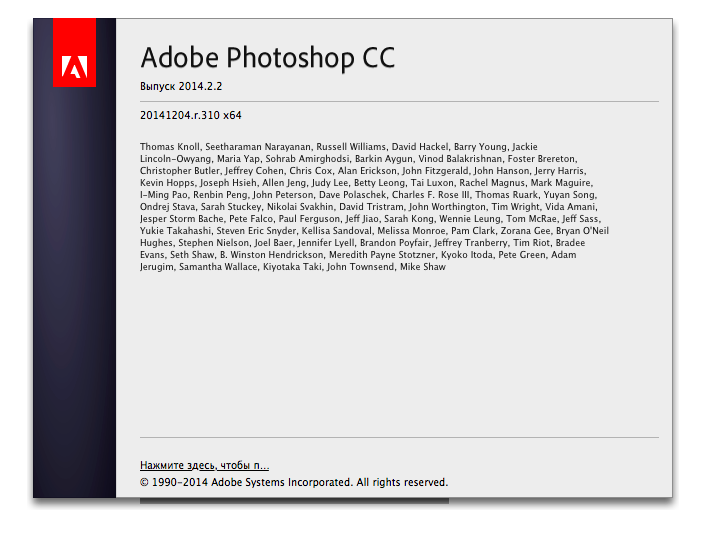Viewport: 706px width, 548px height.
Task: Click the name 'Meredith Payne Stotzner' in credits
Action: point(382,255)
